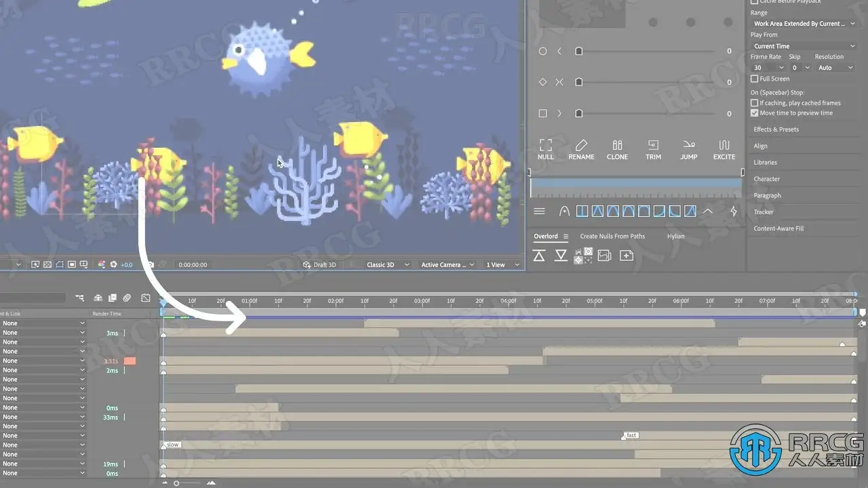Open the Frame Rate 30 dropdown
Image resolution: width=868 pixels, height=488 pixels.
click(768, 68)
